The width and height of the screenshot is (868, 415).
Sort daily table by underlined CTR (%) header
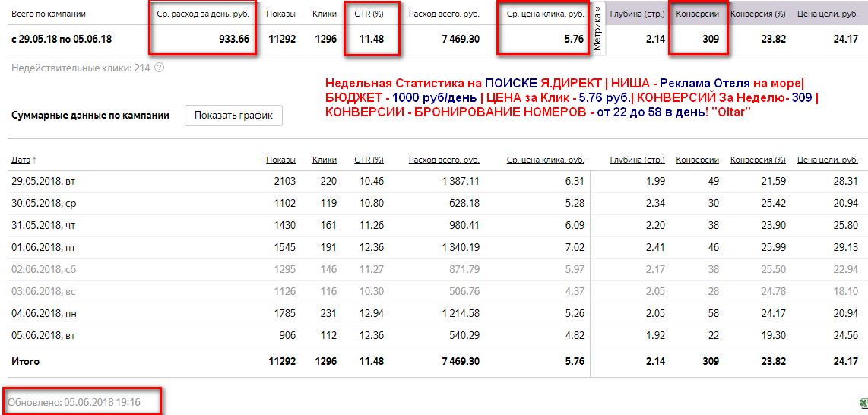click(x=369, y=160)
